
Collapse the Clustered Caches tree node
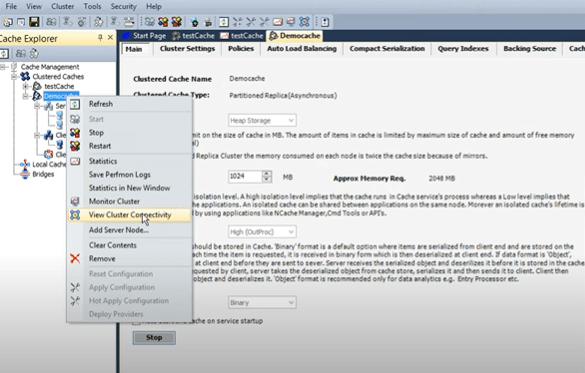(x=14, y=77)
